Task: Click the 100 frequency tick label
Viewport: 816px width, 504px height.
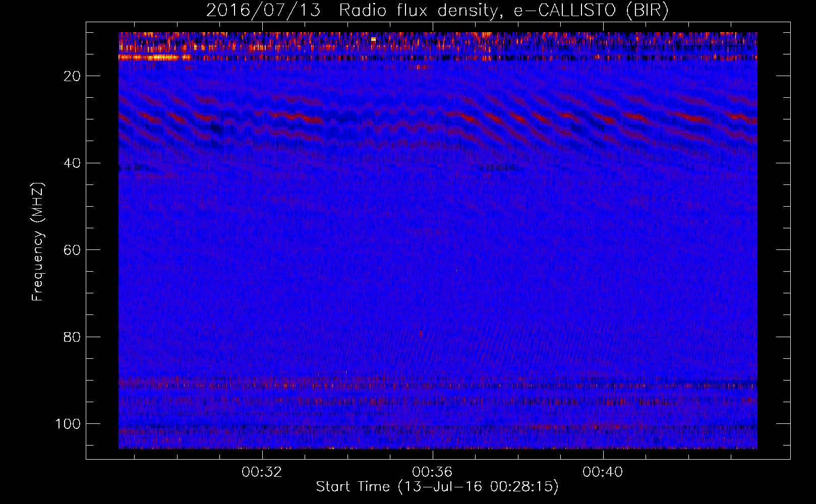Action: 68,424
